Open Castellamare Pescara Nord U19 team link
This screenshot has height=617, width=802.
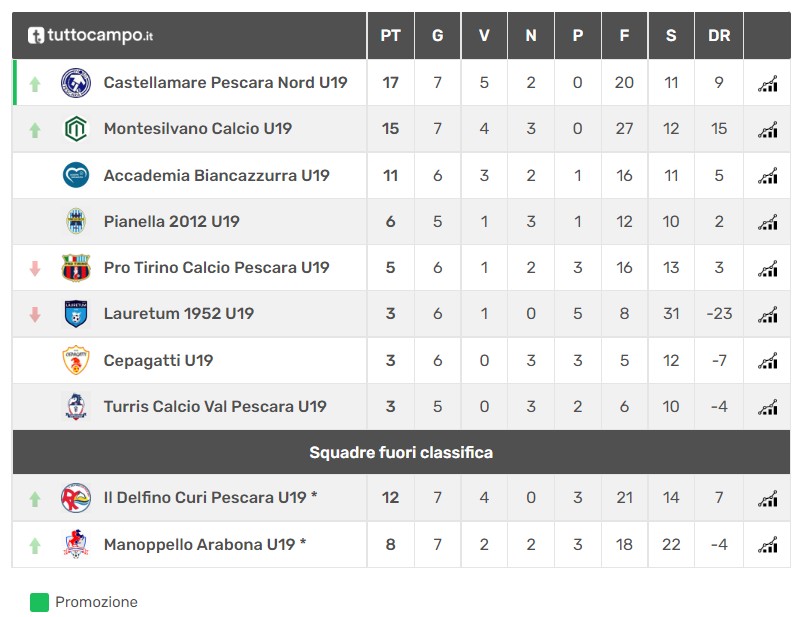pos(226,82)
